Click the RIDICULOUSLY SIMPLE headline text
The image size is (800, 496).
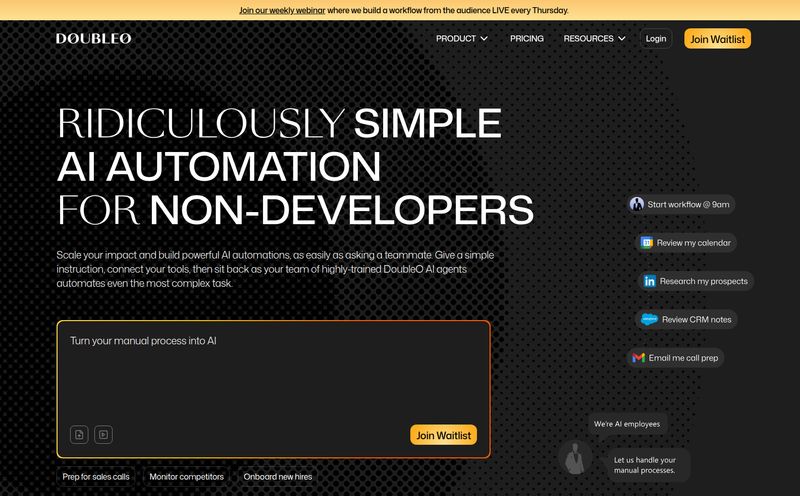coord(280,123)
